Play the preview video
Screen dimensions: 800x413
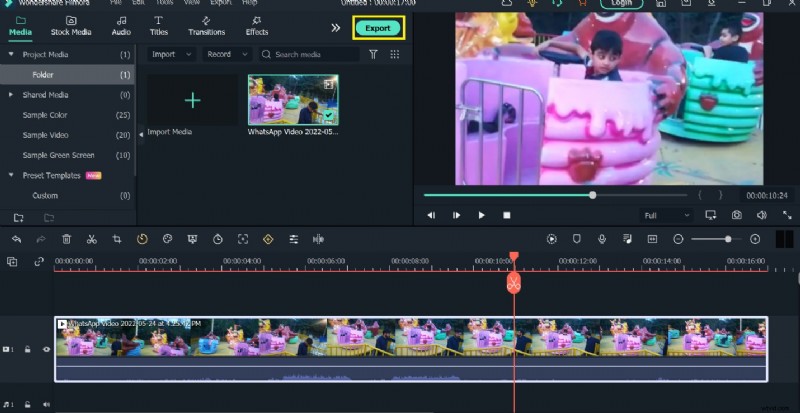click(x=481, y=215)
